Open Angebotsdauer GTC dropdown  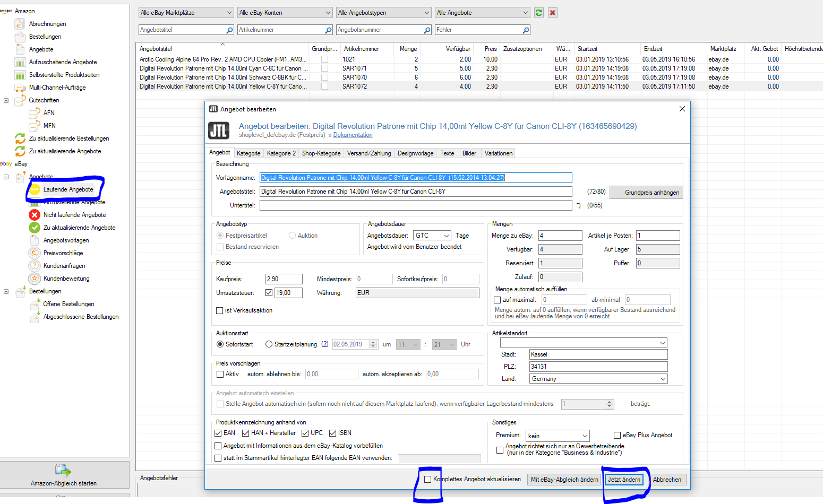pyautogui.click(x=432, y=236)
